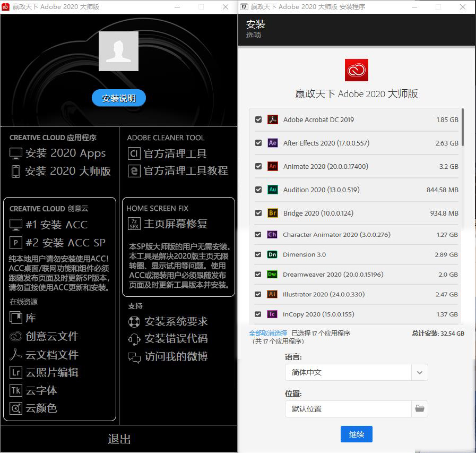
Task: Uncheck the Illustrator 2020 checkbox
Action: tap(258, 294)
